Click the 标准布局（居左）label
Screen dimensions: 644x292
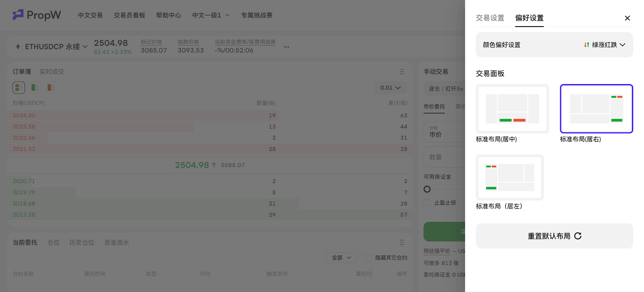point(500,206)
